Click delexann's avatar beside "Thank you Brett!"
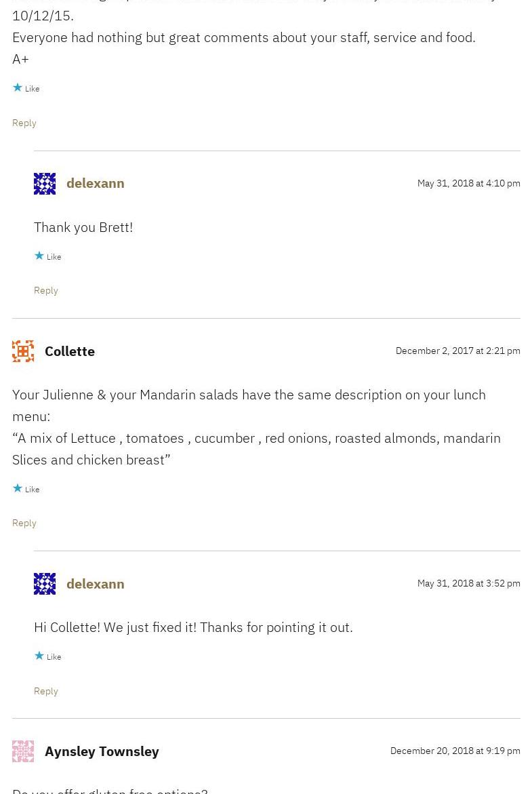Screen dimensions: 532x794 coord(45,184)
